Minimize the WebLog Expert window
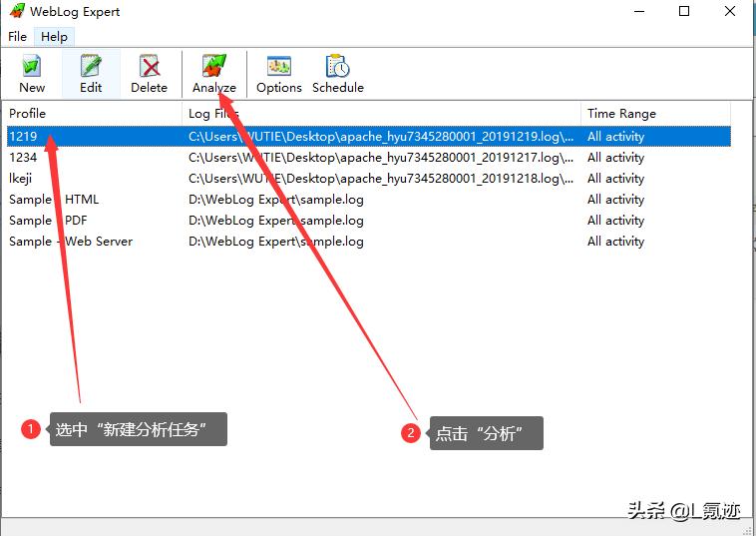 pyautogui.click(x=639, y=11)
